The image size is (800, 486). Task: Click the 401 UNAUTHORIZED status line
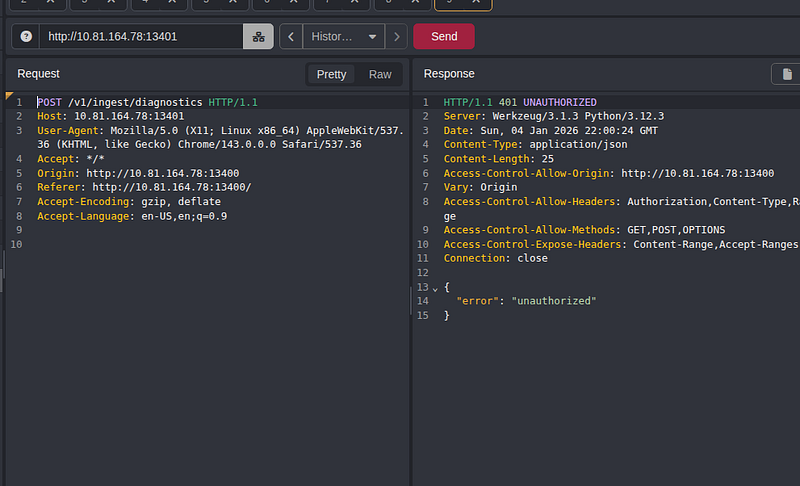520,102
